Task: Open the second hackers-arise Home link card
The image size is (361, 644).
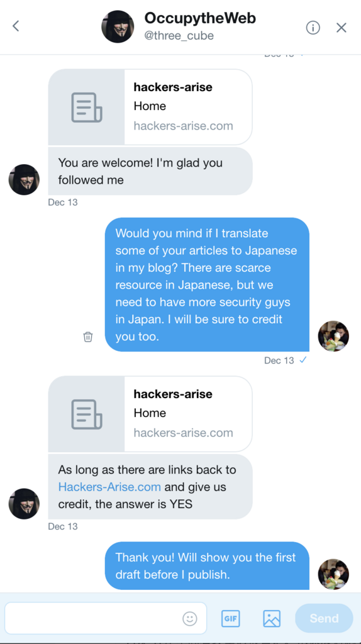Action: tap(150, 414)
